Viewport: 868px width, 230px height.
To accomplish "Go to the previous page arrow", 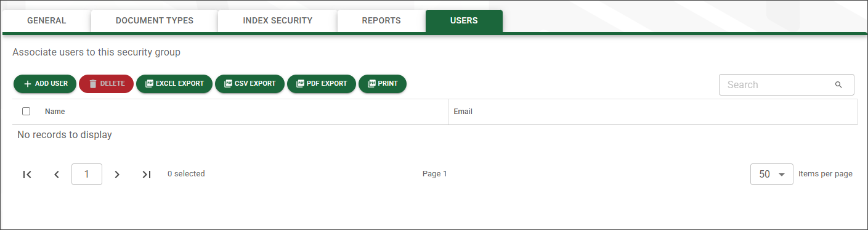I will (57, 175).
